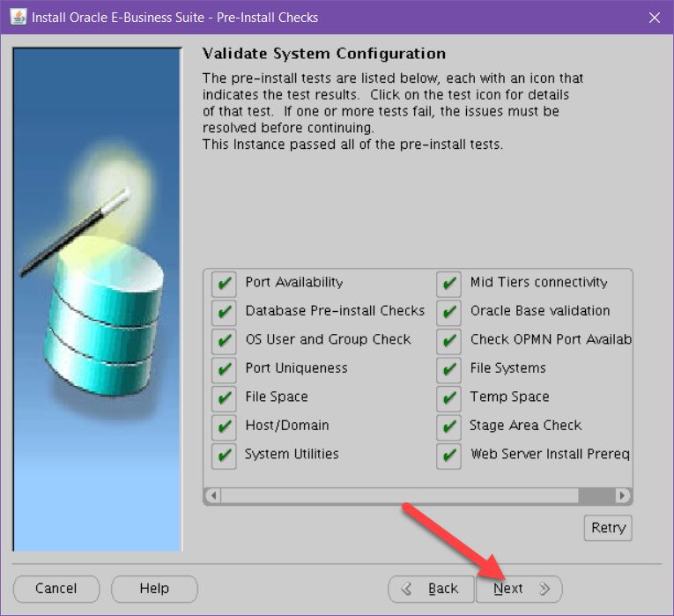Image resolution: width=674 pixels, height=616 pixels.
Task: Click OS User and Group Check icon
Action: (224, 341)
